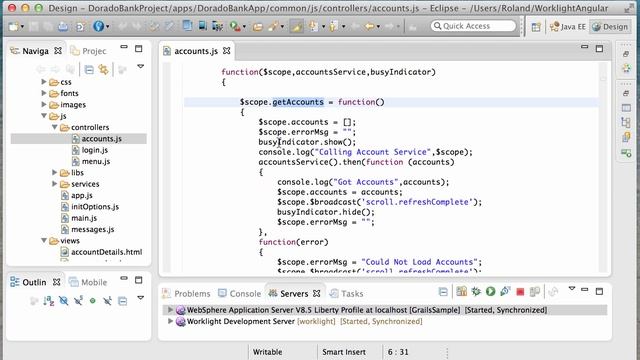Image resolution: width=640 pixels, height=360 pixels.
Task: Collapse the views folder
Action: coord(44,241)
